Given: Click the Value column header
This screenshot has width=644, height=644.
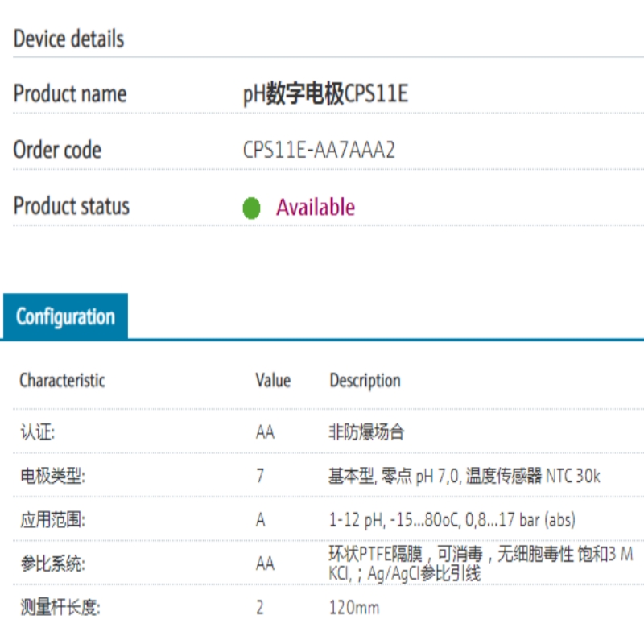Looking at the screenshot, I should (x=273, y=380).
